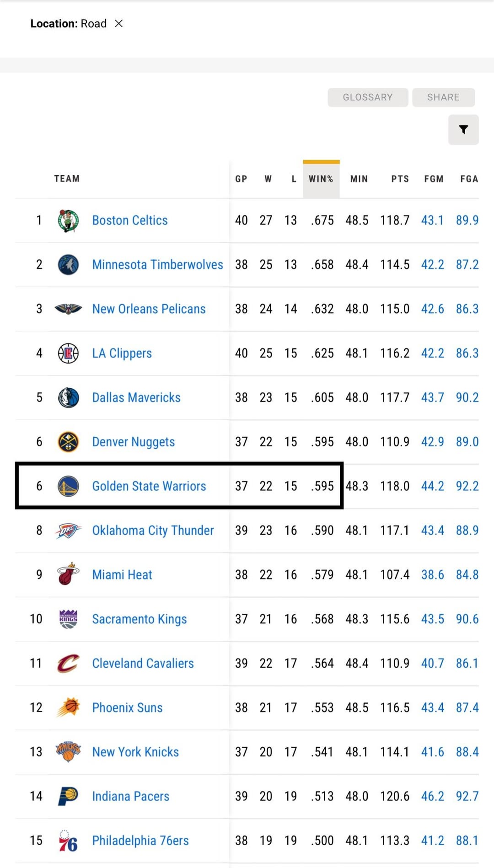The image size is (494, 868).
Task: Click the Golden State Warriors logo
Action: click(x=68, y=486)
